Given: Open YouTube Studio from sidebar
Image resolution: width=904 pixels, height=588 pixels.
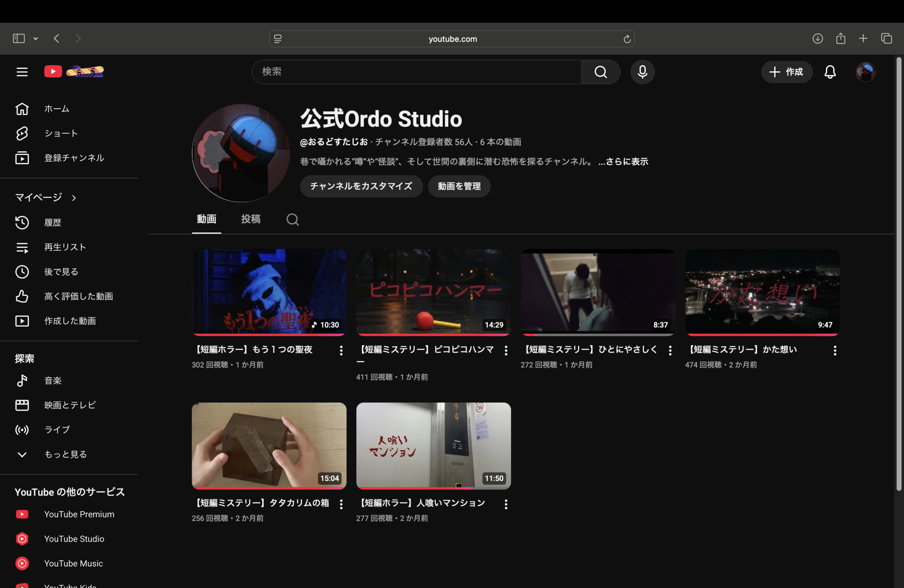Looking at the screenshot, I should click(x=74, y=539).
